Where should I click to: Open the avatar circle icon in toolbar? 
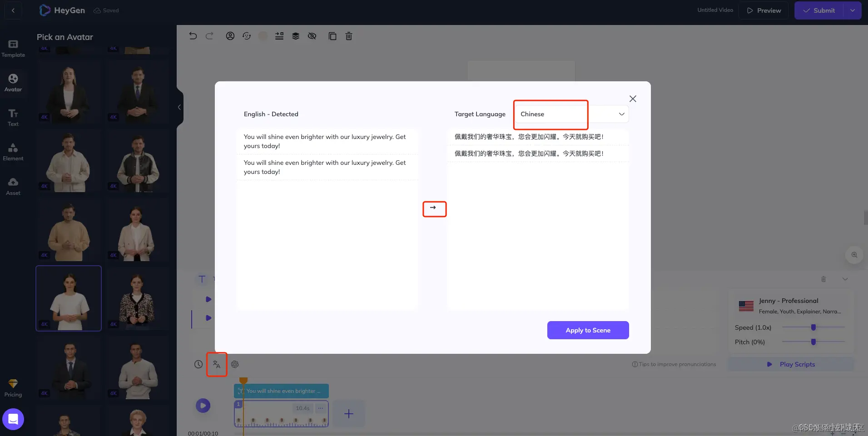(230, 36)
